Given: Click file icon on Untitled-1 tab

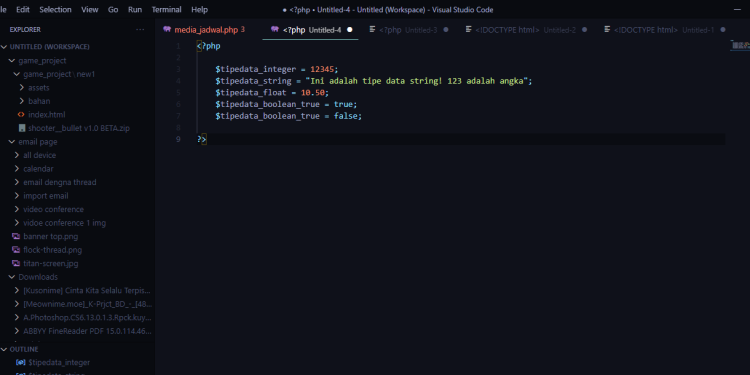Looking at the screenshot, I should click(x=607, y=29).
